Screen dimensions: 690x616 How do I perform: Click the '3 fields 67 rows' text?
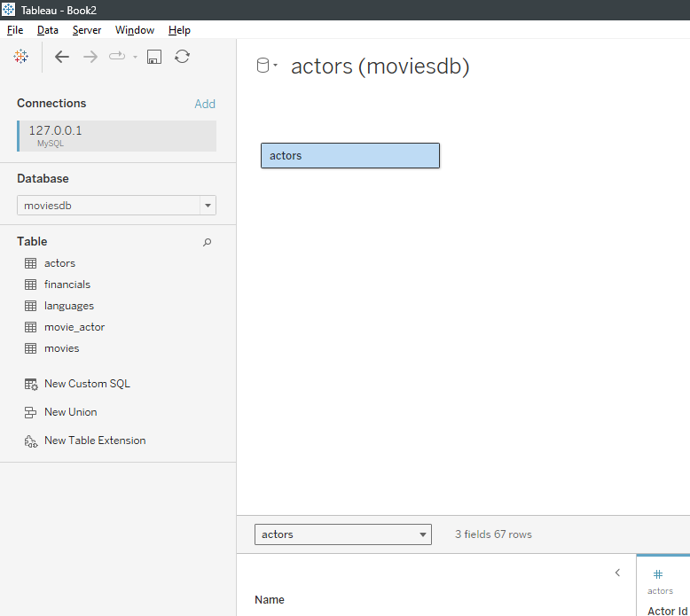point(493,534)
